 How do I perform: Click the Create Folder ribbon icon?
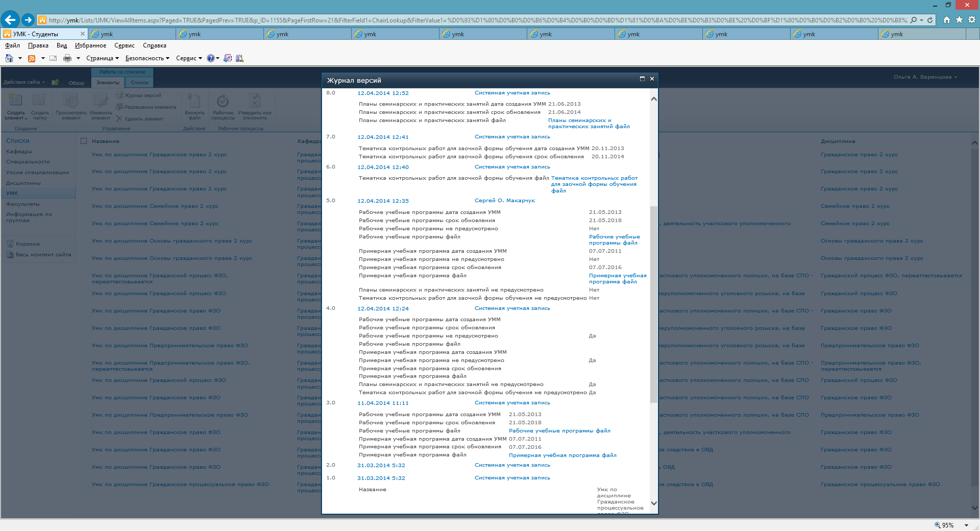(x=39, y=100)
